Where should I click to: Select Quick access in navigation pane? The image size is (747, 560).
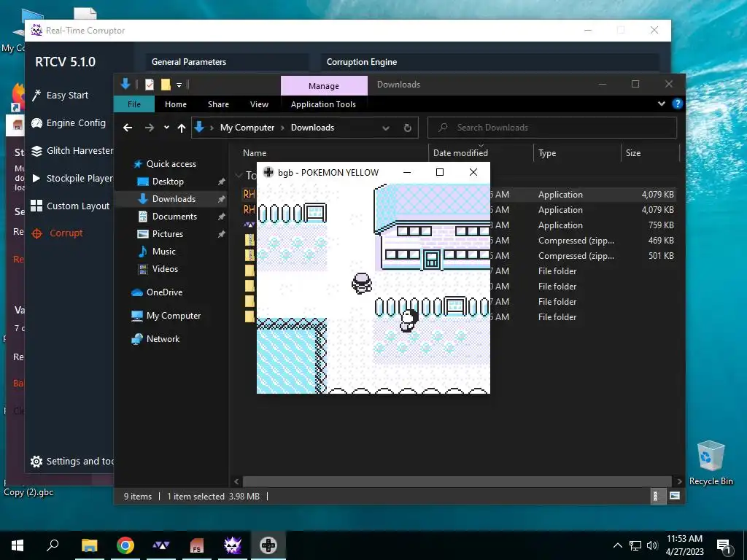coord(166,164)
